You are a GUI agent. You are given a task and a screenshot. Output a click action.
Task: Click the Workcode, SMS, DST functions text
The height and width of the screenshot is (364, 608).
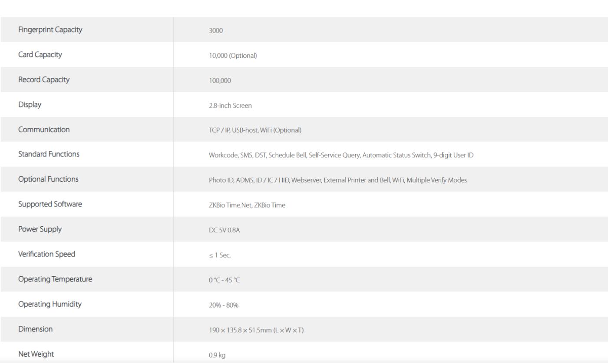point(341,156)
